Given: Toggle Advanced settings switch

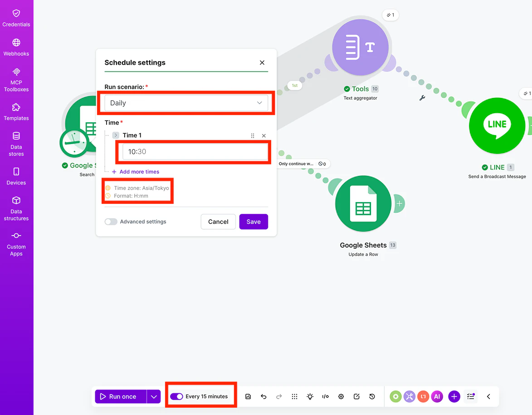Looking at the screenshot, I should 111,222.
